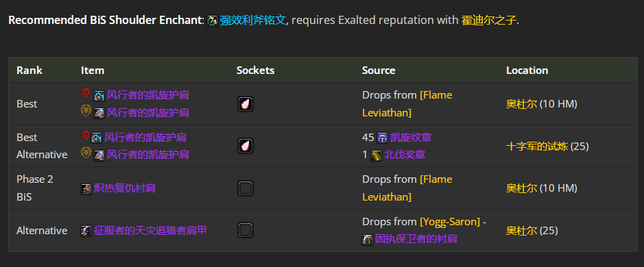Click empty socket in Alternative row
Image resolution: width=644 pixels, height=267 pixels.
pos(246,230)
